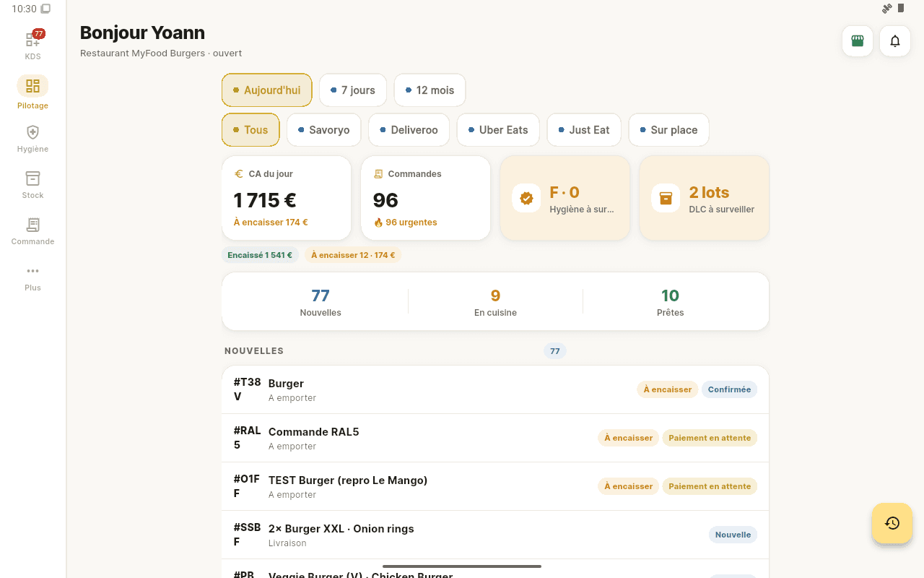The image size is (924, 578).
Task: Open the F · 0 Hygiène card
Action: pyautogui.click(x=565, y=198)
